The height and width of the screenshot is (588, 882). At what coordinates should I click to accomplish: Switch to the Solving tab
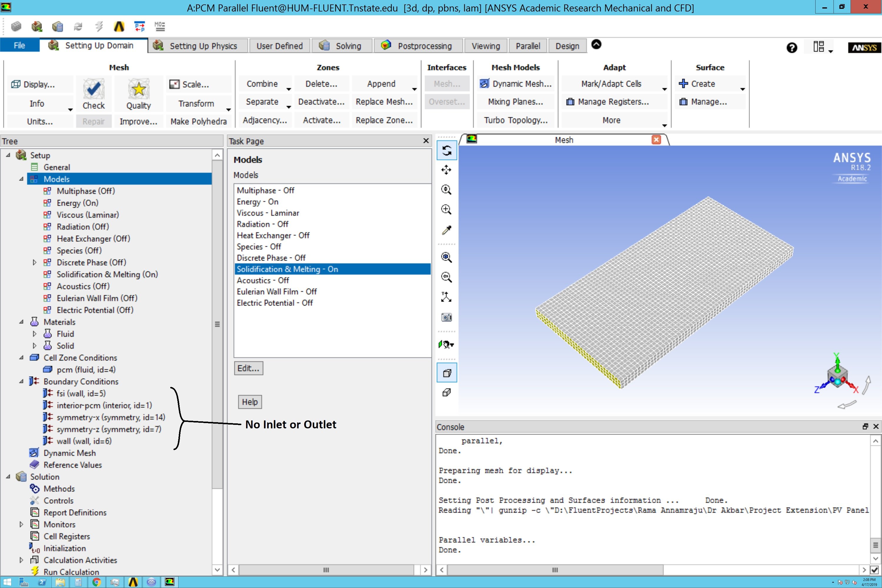342,46
